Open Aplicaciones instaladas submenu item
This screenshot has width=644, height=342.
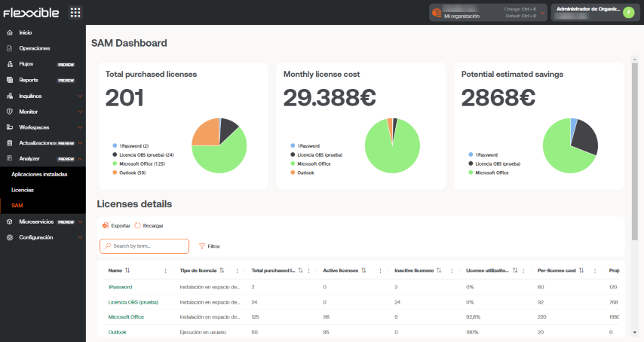[x=39, y=174]
